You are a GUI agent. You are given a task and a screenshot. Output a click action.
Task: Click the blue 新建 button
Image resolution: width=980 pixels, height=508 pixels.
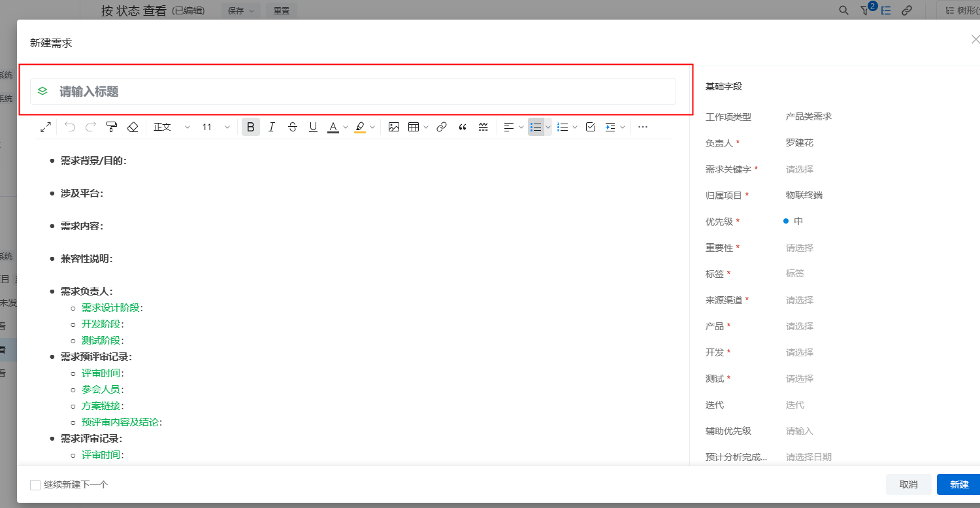tap(959, 484)
